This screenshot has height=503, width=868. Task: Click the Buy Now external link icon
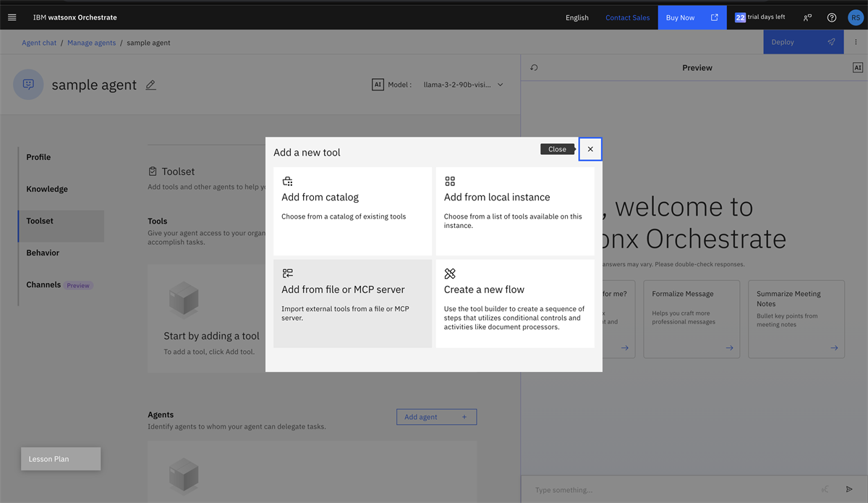pos(715,17)
